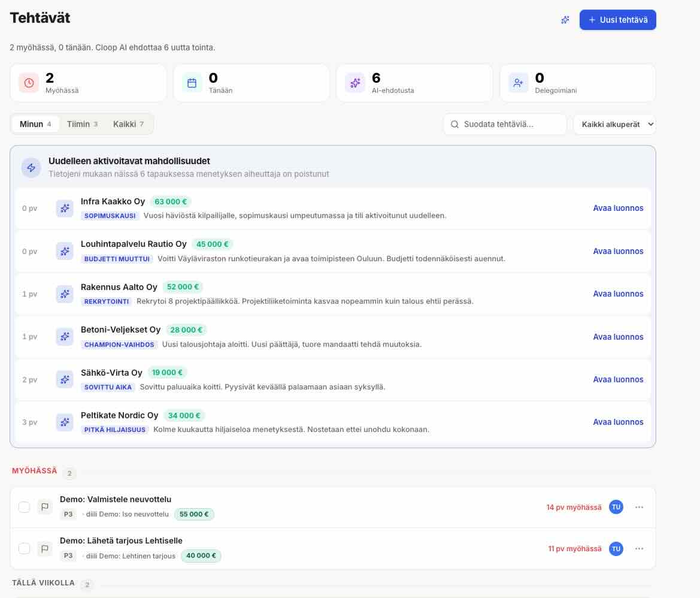Create a new task with Uusi tehtävä
Screen dimensions: 700x598
coord(617,20)
